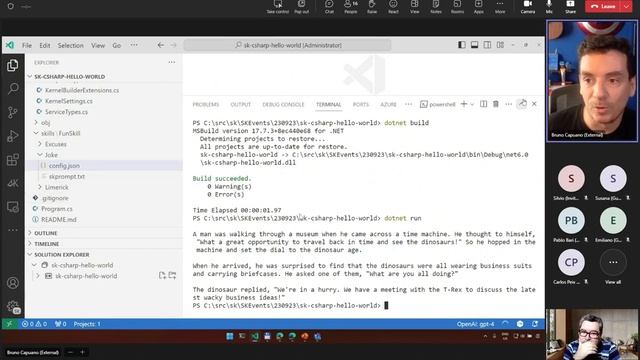
Task: Open Manage gear in activity bar
Action: pyautogui.click(x=13, y=306)
